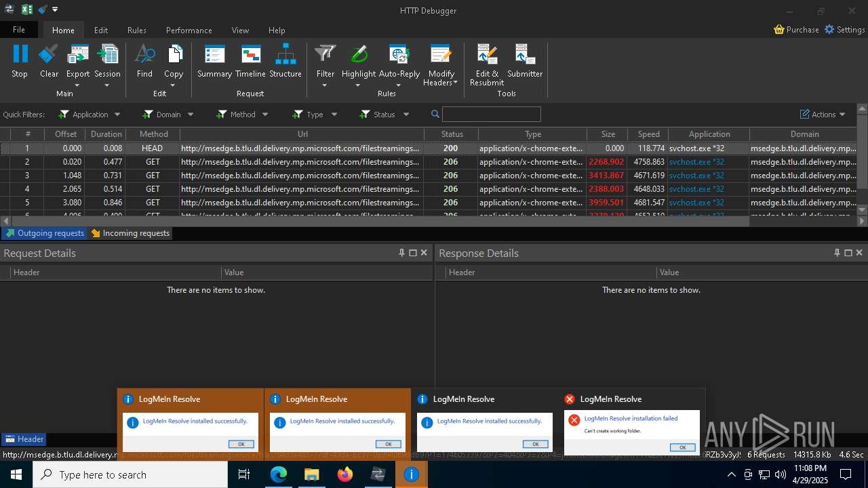Open Method quick filter dropdown
The height and width of the screenshot is (488, 868).
pos(265,115)
